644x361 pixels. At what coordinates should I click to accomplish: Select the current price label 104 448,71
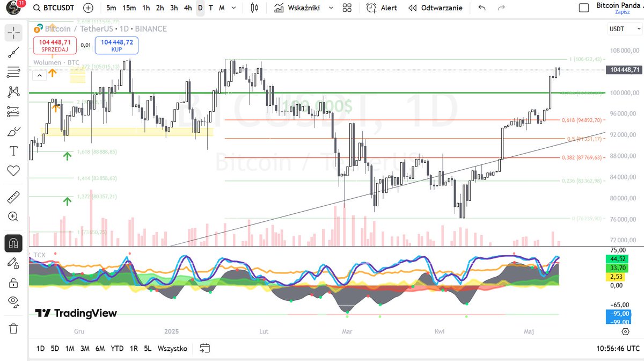coord(624,69)
